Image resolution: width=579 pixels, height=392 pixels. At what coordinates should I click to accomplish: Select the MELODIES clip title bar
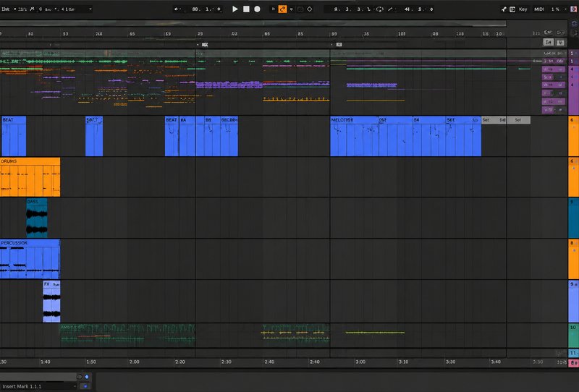click(354, 120)
